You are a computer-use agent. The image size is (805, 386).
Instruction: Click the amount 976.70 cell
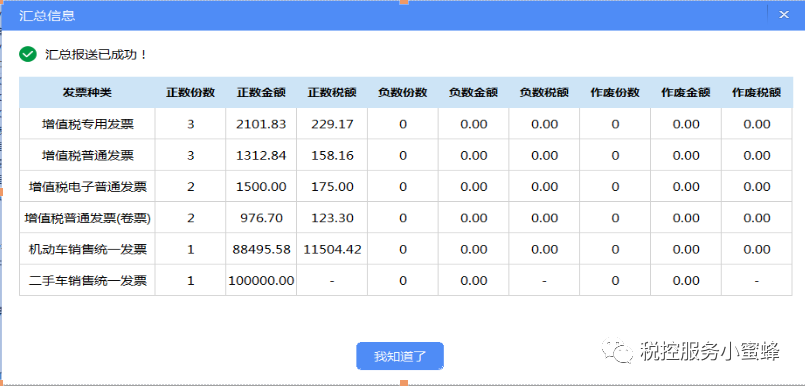pyautogui.click(x=261, y=218)
